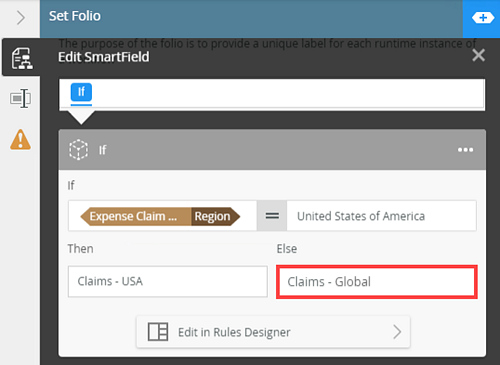Click the Edit in Rules Designer button
500x365 pixels.
(x=273, y=332)
